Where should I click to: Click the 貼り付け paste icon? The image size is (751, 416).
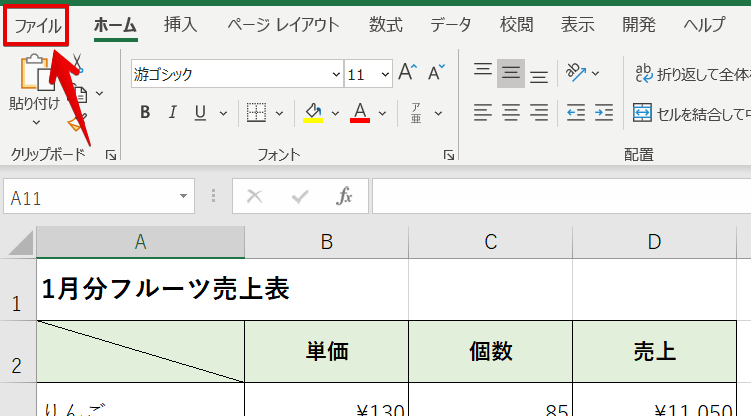35,73
